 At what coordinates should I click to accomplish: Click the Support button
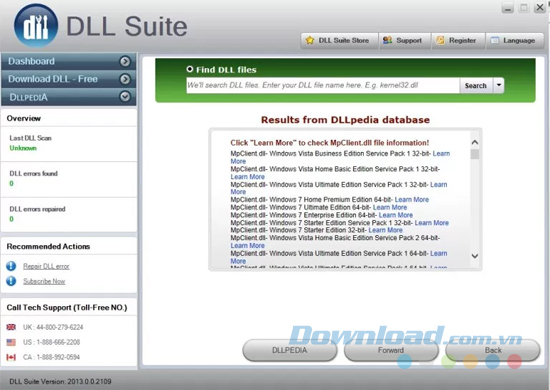pos(404,41)
